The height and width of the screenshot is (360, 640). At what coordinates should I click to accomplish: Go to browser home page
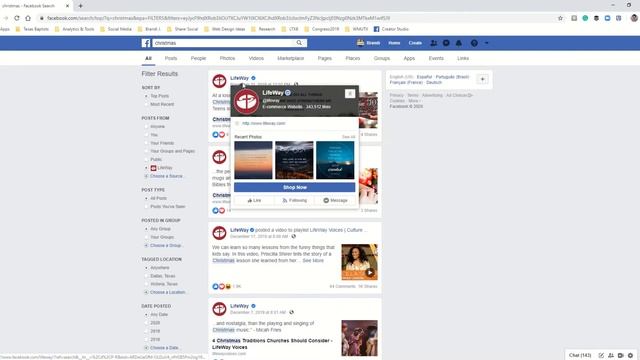[x=28, y=18]
